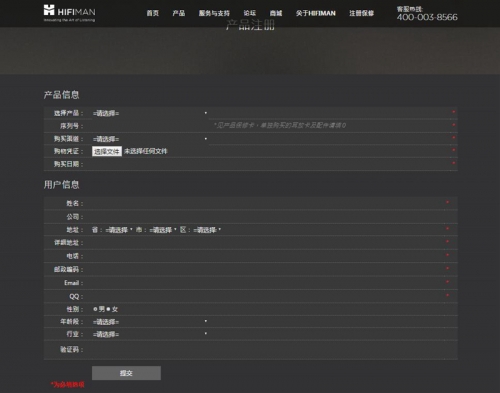
Task: Expand the 年龄段 dropdown
Action: coord(150,322)
